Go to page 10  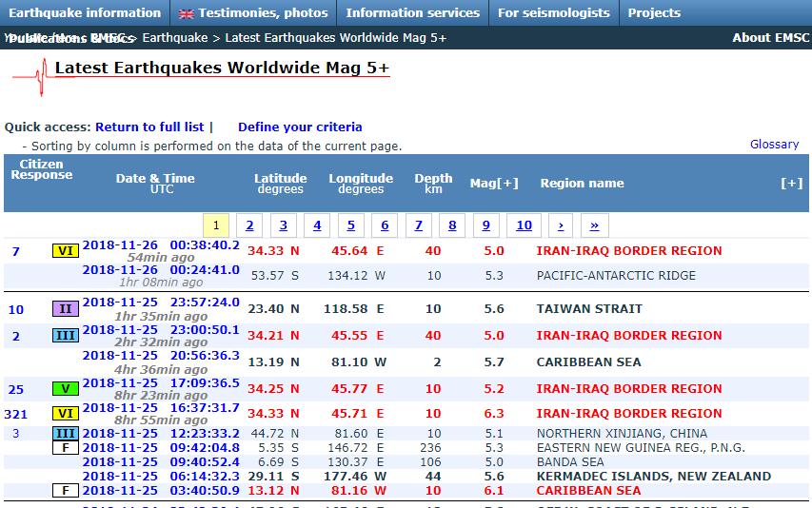pyautogui.click(x=525, y=225)
